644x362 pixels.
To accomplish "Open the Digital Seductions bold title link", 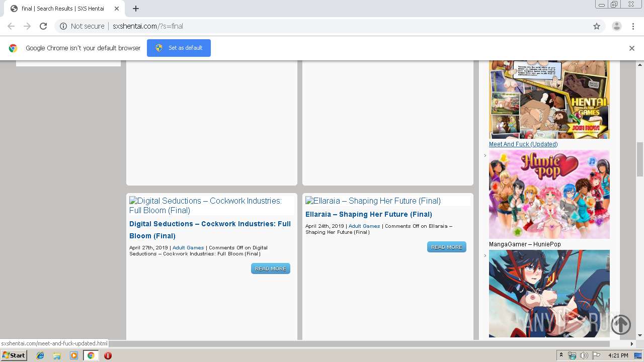I will tap(210, 230).
